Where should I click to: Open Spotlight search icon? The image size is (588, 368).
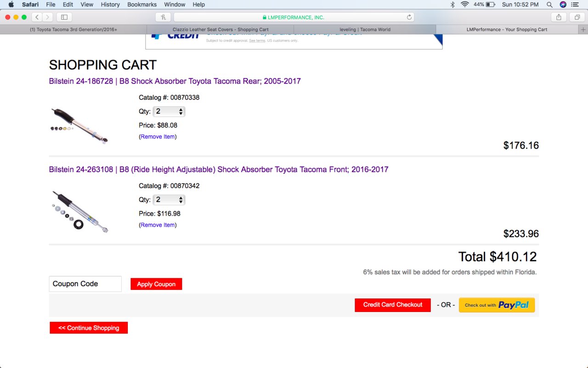549,5
